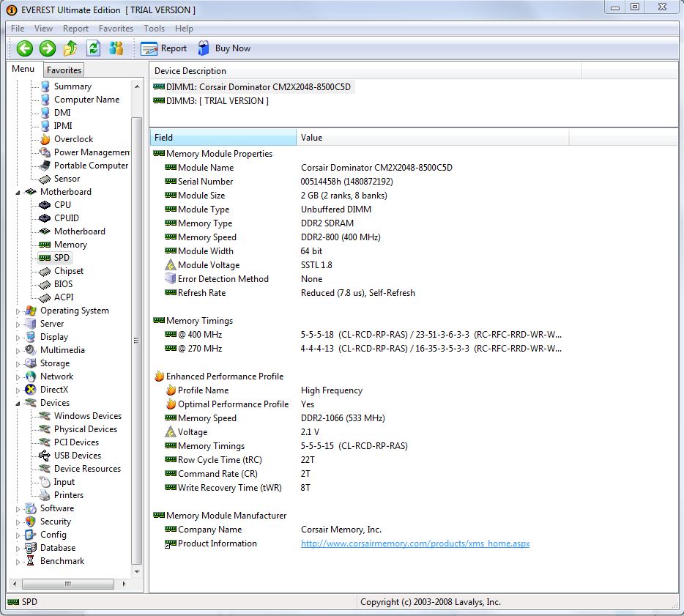
Task: Click the Sensor chip icon
Action: pyautogui.click(x=45, y=179)
